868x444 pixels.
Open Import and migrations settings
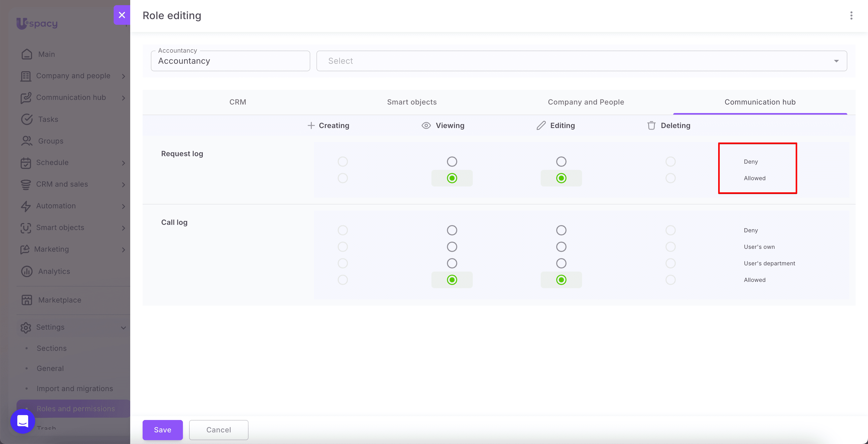[x=75, y=388]
